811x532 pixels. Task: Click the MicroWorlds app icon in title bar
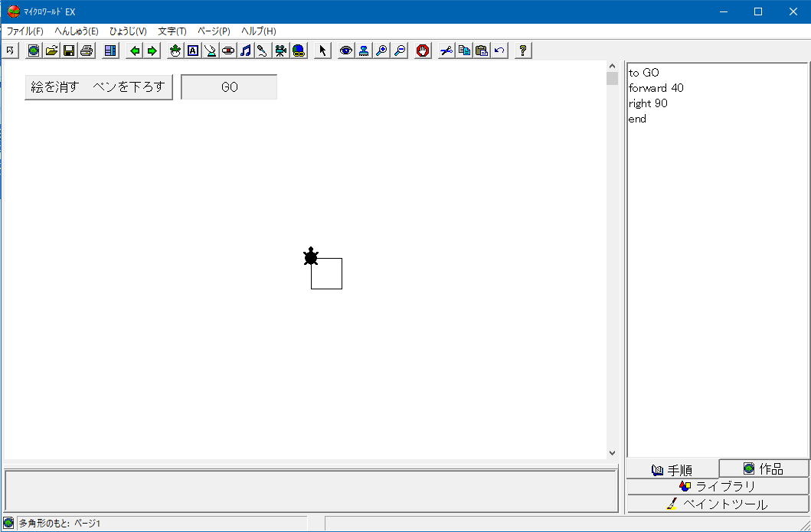pos(14,11)
